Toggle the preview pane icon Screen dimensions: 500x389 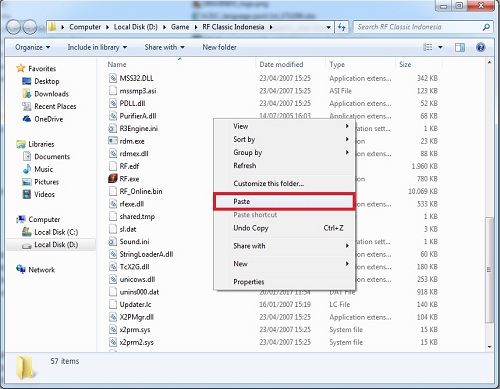pyautogui.click(x=460, y=47)
